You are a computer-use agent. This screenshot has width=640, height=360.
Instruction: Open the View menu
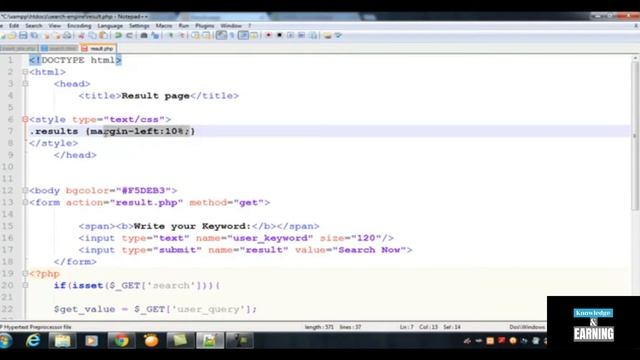point(54,26)
